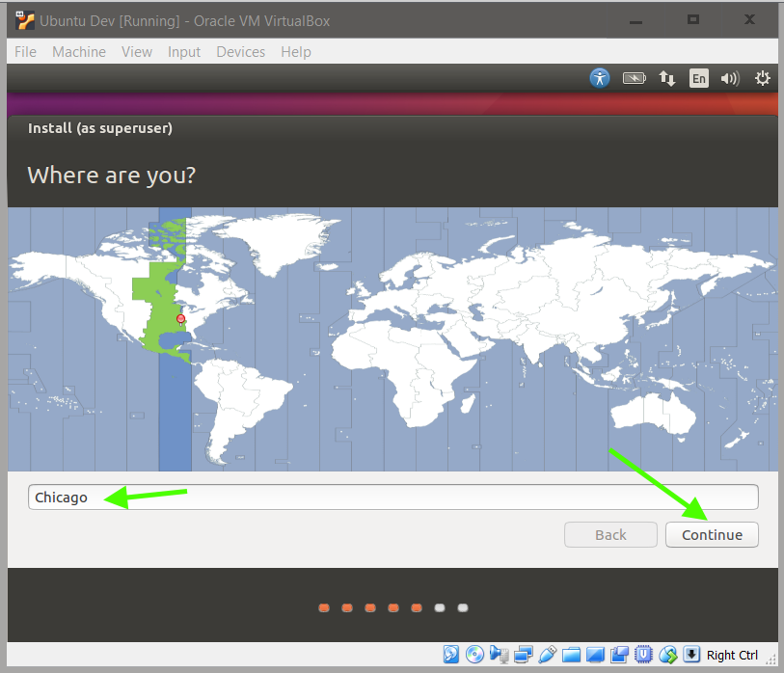Click the keyboard capture arrow icon

point(691,655)
